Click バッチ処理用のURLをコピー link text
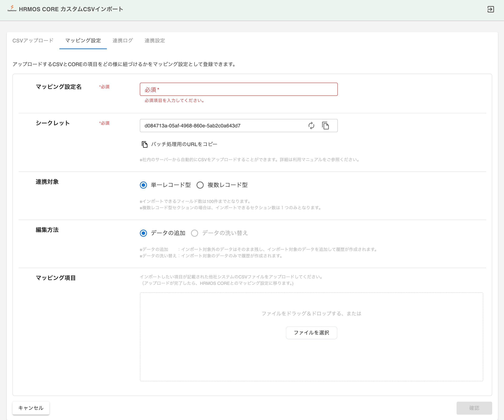The width and height of the screenshot is (504, 420). click(x=184, y=144)
